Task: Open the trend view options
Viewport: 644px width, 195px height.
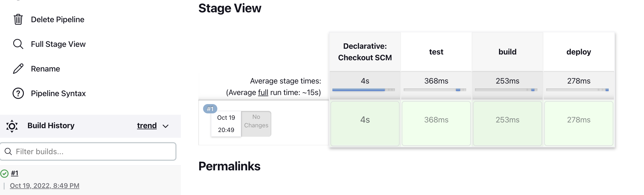Action: tap(147, 126)
